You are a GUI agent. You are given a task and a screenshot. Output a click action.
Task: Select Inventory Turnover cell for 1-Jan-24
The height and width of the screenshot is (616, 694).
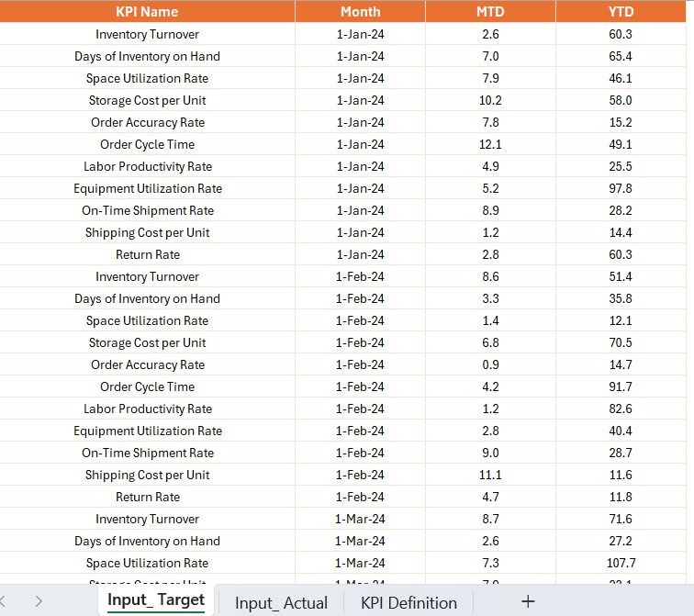pos(147,34)
